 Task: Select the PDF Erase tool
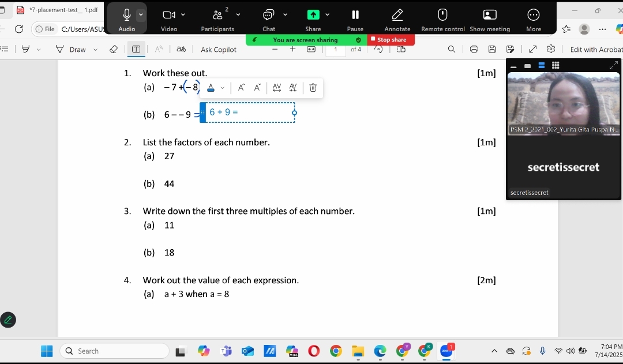pyautogui.click(x=113, y=49)
